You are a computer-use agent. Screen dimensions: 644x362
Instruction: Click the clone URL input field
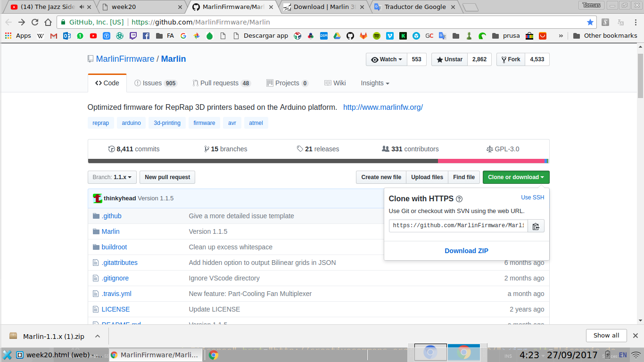point(458,226)
